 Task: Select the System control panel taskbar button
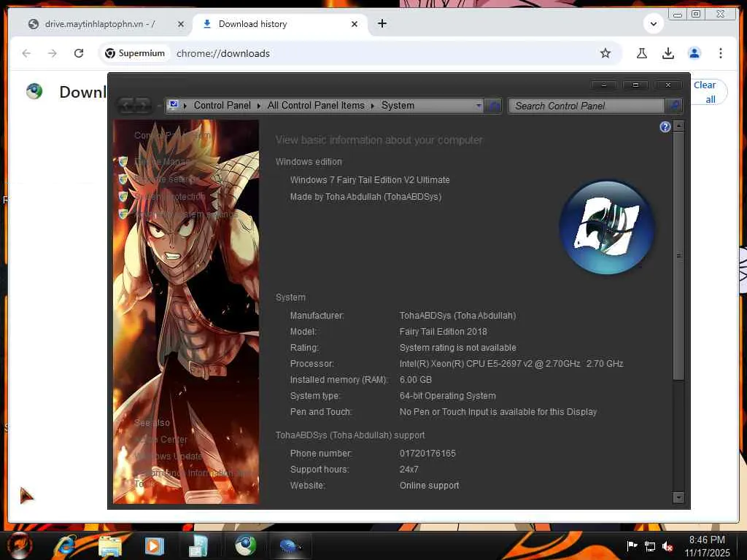point(290,545)
